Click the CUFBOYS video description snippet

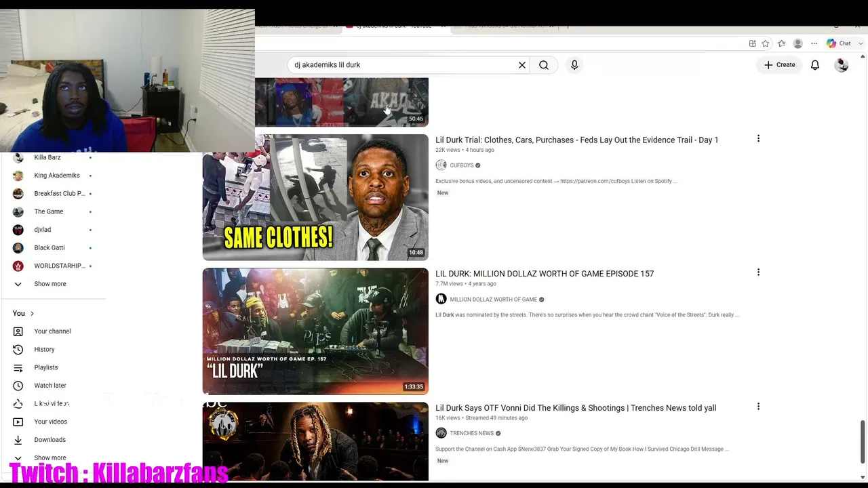point(556,181)
